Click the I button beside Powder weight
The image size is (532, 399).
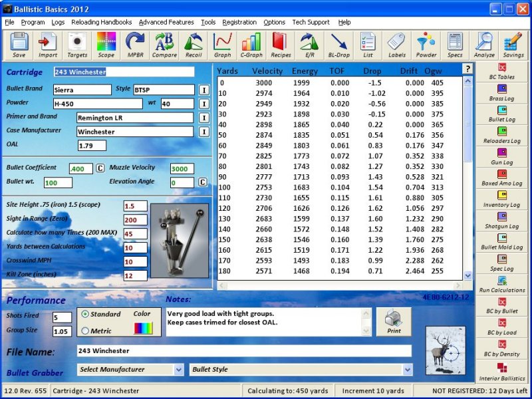click(x=203, y=104)
